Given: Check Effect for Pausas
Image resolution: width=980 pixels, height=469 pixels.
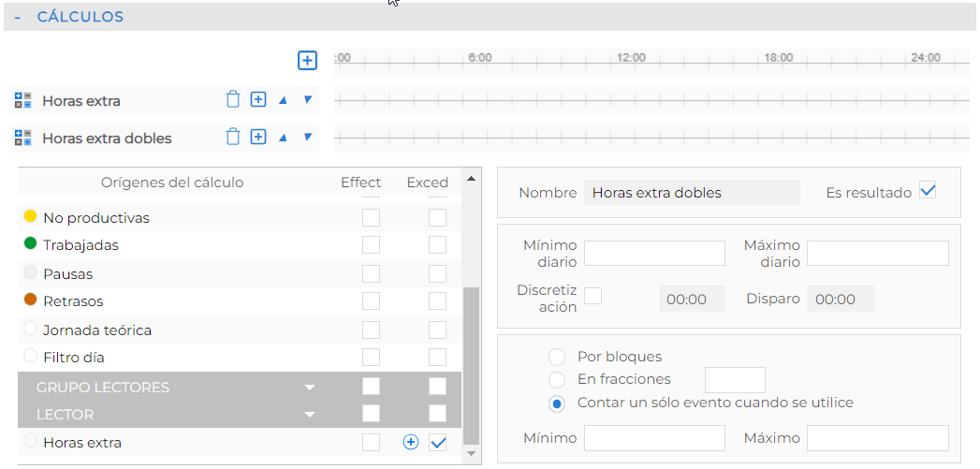Looking at the screenshot, I should 372,273.
